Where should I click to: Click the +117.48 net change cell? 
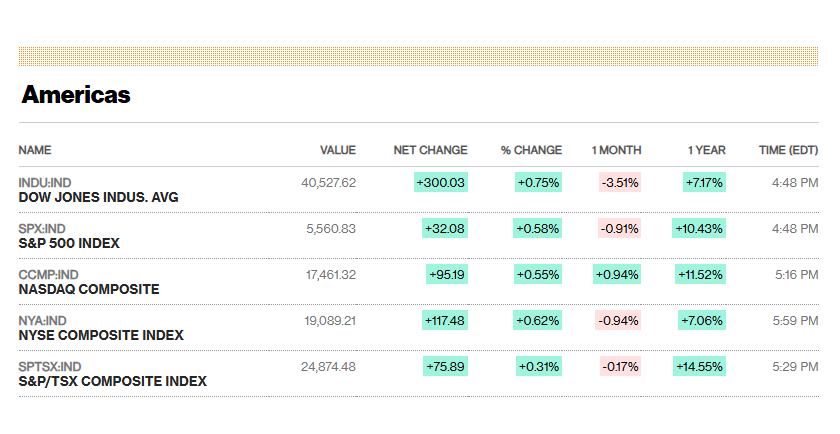point(445,320)
